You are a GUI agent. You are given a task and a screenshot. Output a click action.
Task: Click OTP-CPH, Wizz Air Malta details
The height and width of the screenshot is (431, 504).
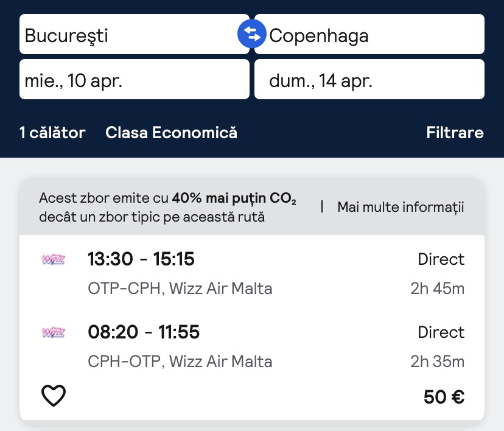coord(180,289)
